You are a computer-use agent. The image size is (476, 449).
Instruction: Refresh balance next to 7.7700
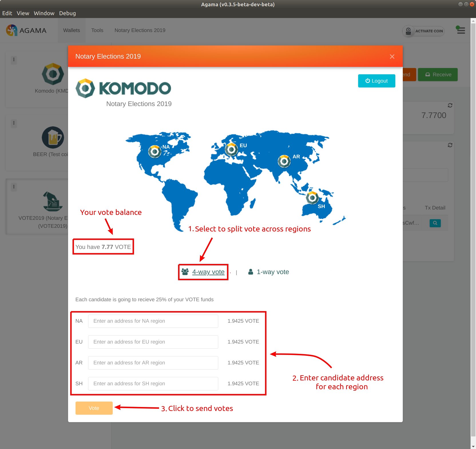tap(450, 105)
